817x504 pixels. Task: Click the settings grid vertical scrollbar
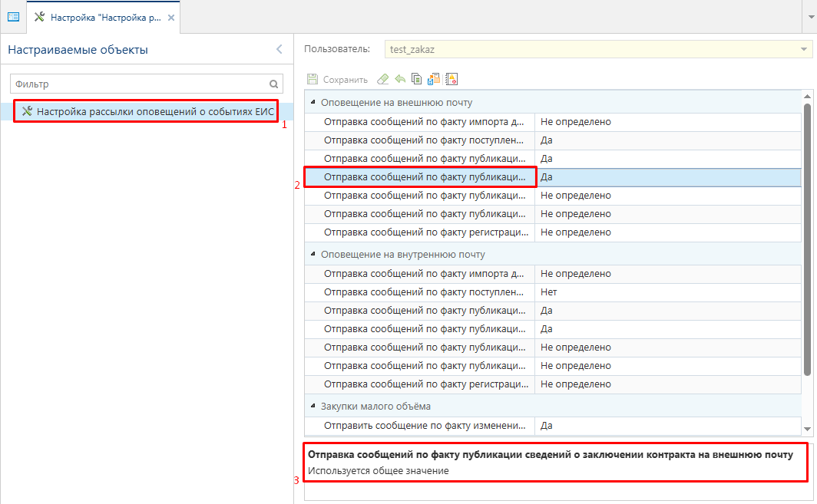806,239
